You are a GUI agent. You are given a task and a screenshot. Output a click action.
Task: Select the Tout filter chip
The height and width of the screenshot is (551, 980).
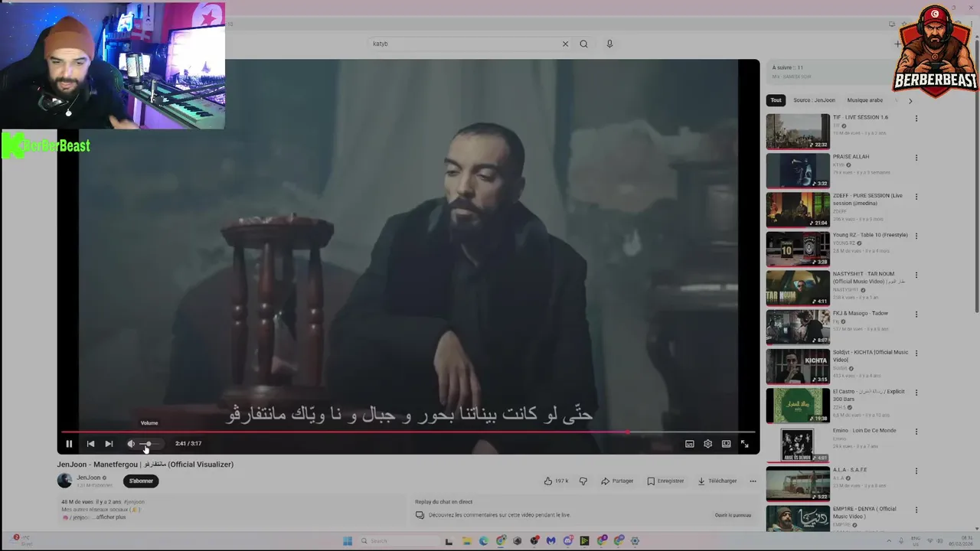click(776, 100)
